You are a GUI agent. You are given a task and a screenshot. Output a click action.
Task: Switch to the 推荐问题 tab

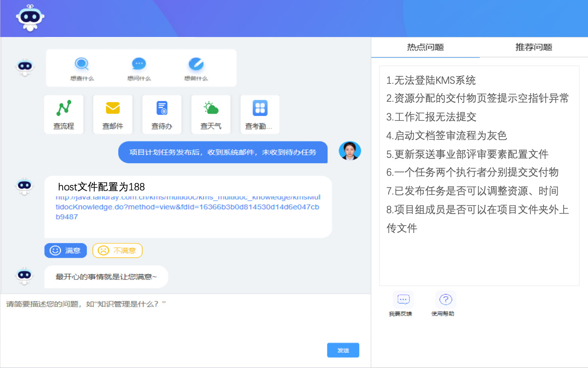coord(533,47)
